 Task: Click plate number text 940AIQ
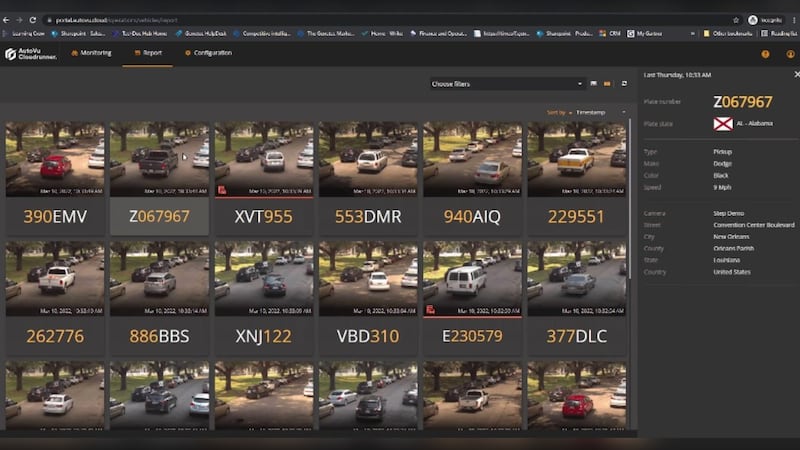[472, 216]
